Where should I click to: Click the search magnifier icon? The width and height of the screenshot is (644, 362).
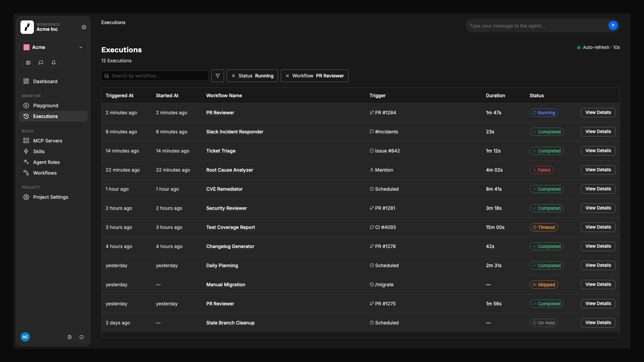pyautogui.click(x=107, y=76)
